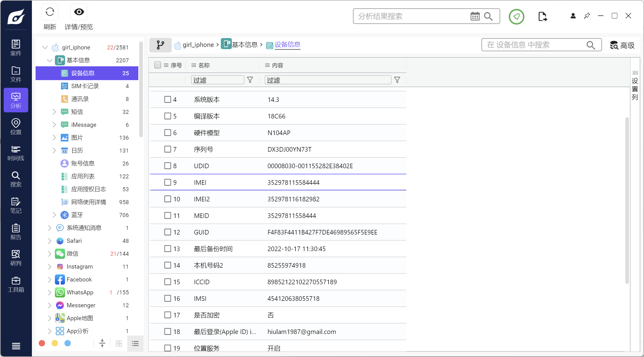Open the Research sidebar section

pyautogui.click(x=16, y=258)
